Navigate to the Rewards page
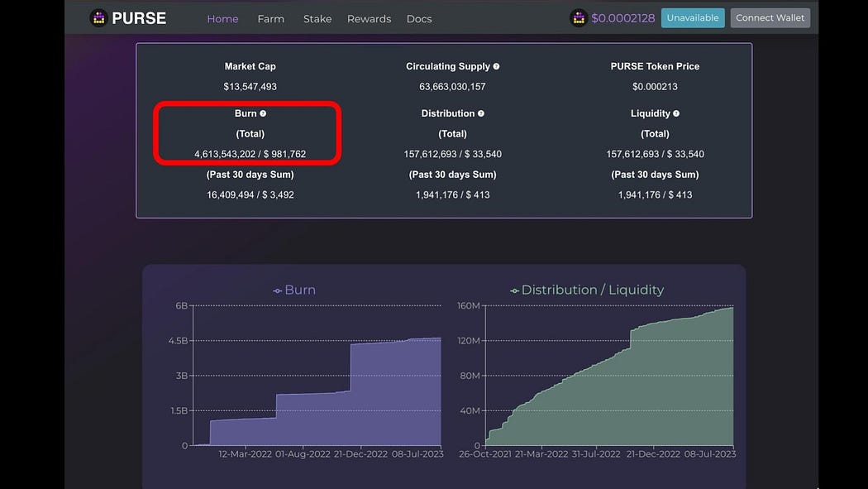 click(369, 18)
